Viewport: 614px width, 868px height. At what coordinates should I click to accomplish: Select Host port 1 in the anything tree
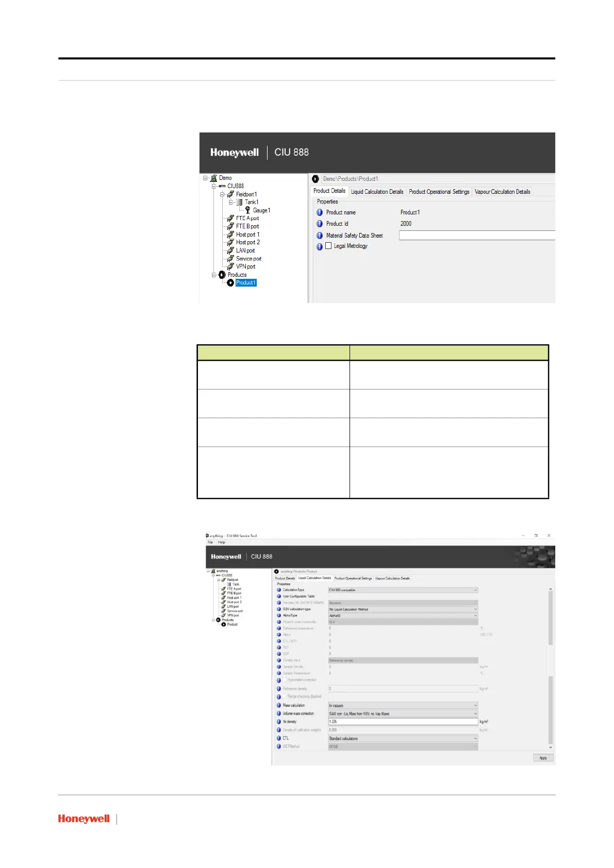(x=235, y=598)
